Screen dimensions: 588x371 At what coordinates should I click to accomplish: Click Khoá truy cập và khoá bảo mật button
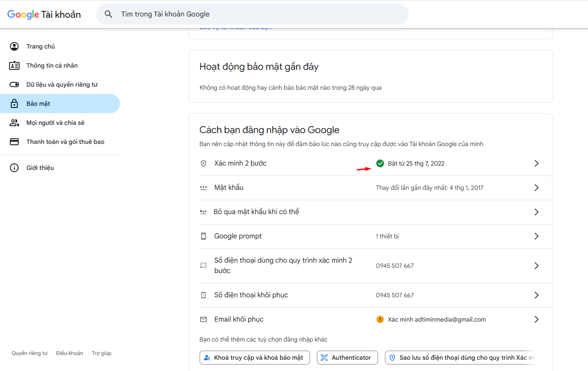[255, 358]
